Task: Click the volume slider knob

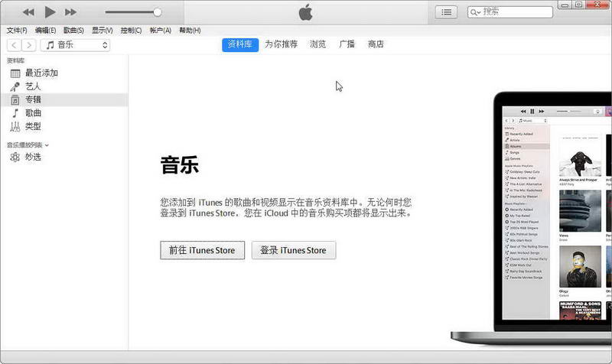Action: click(158, 12)
